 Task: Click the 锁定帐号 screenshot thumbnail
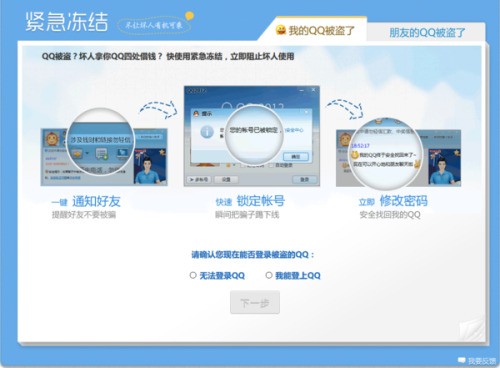252,136
